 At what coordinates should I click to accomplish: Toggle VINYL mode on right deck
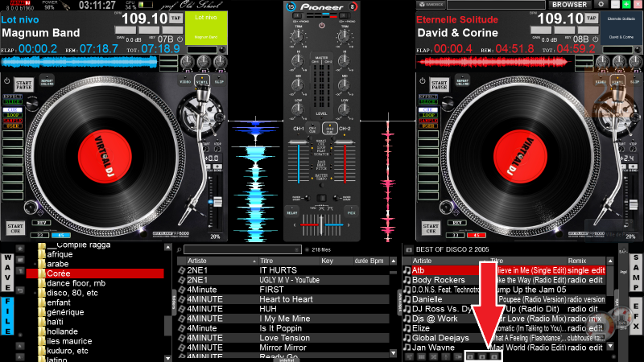coord(617,81)
